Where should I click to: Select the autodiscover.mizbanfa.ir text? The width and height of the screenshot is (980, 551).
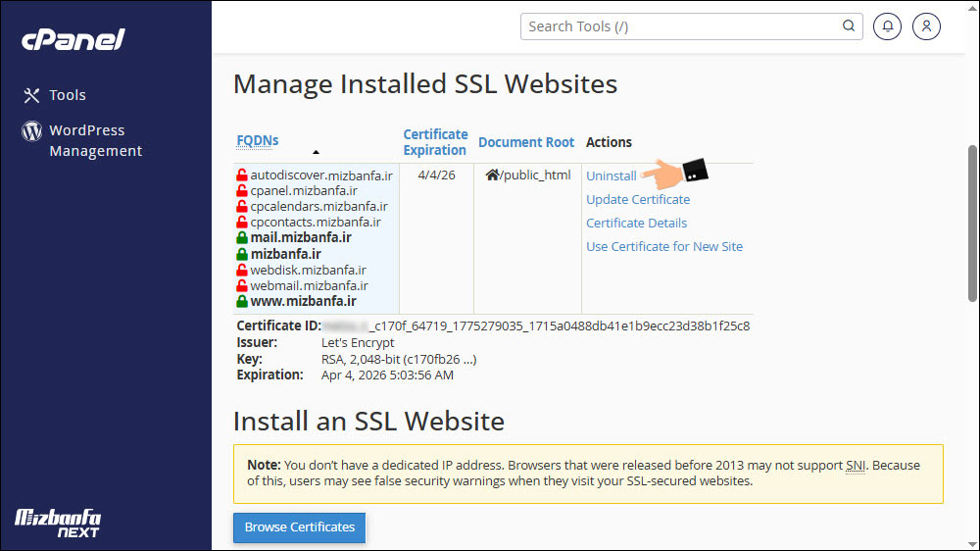point(321,175)
